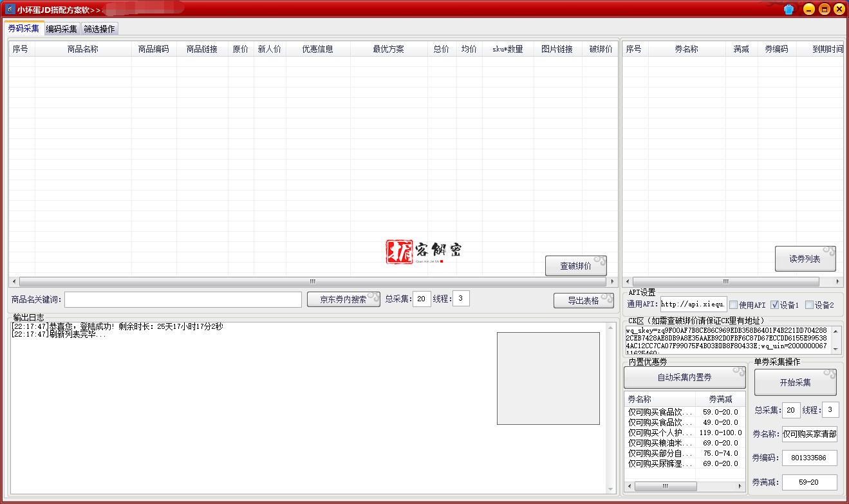Click 券满减 header in 内置优惠券 list
Viewport: 849px width, 504px height.
720,399
